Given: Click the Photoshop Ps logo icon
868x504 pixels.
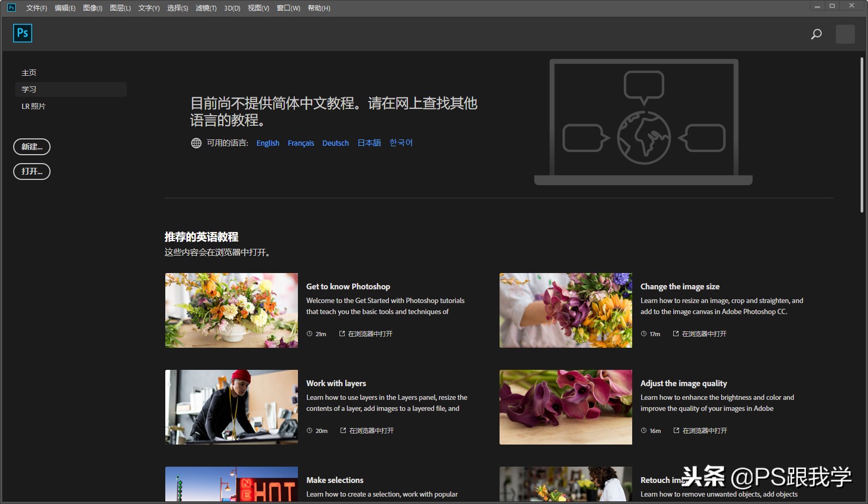Looking at the screenshot, I should tap(22, 33).
